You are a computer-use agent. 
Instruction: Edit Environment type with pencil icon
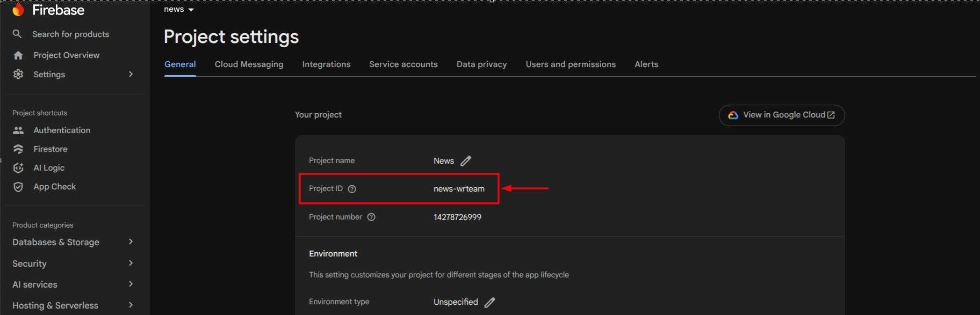(x=489, y=302)
